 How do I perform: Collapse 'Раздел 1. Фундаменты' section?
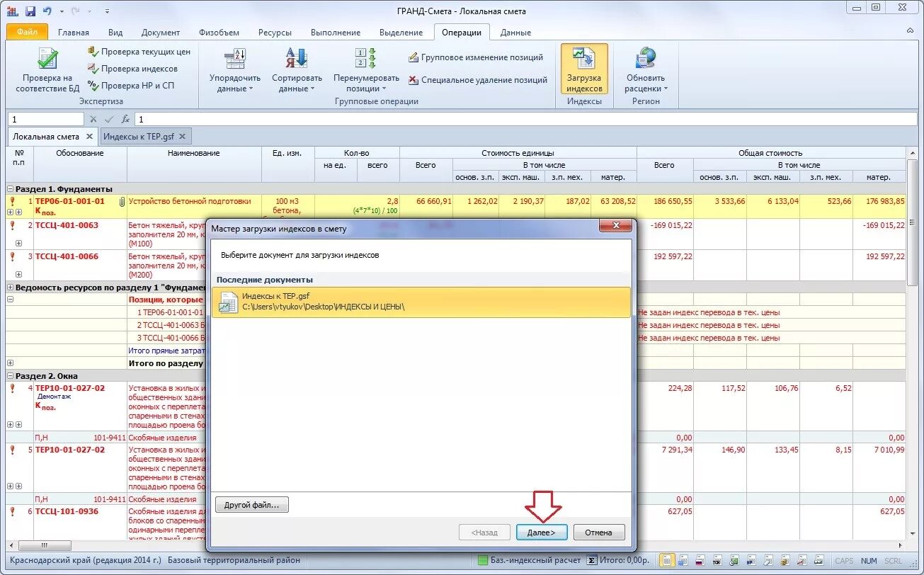(10, 189)
